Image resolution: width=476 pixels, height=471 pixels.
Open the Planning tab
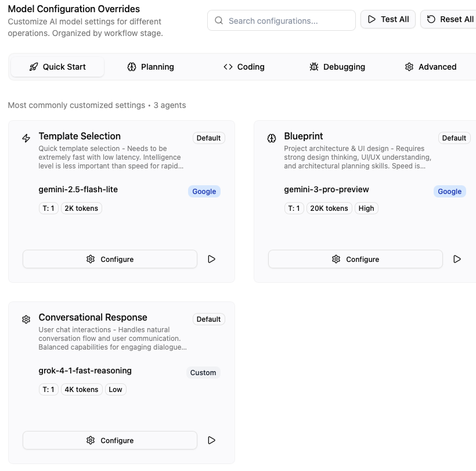point(150,67)
